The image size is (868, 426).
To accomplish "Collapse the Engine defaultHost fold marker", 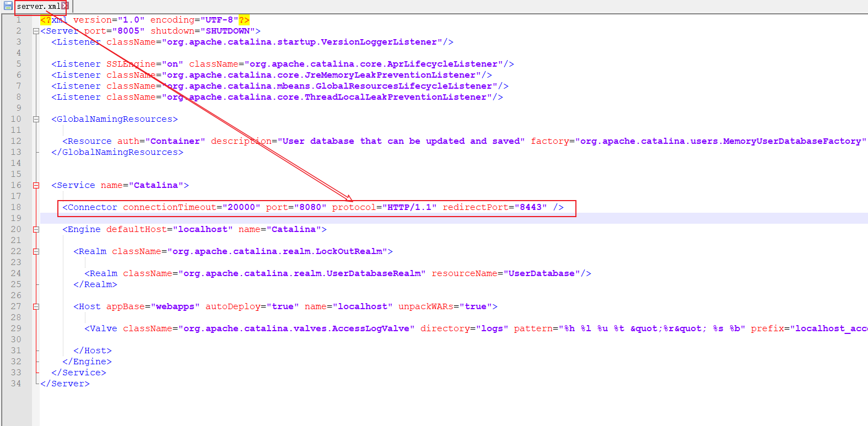I will [36, 230].
